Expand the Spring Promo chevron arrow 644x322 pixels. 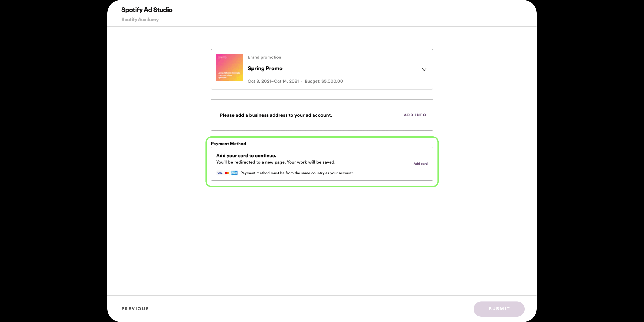(424, 69)
